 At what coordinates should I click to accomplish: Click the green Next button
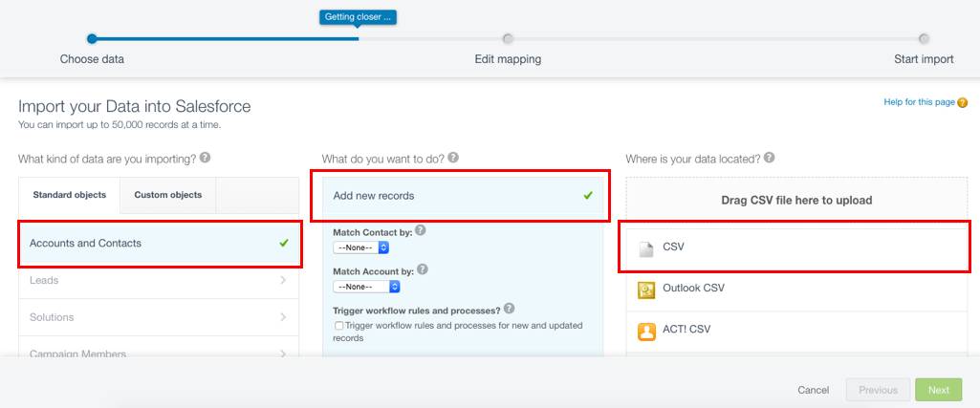[x=939, y=390]
